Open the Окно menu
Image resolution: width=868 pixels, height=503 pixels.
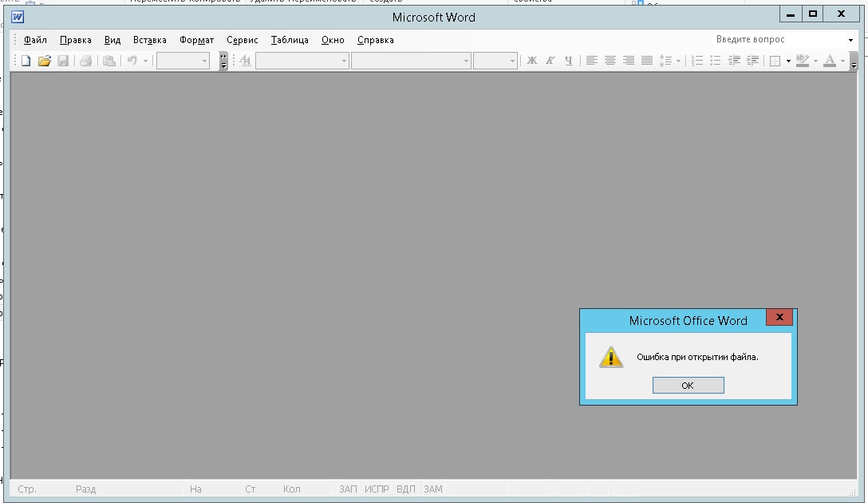pyautogui.click(x=333, y=40)
